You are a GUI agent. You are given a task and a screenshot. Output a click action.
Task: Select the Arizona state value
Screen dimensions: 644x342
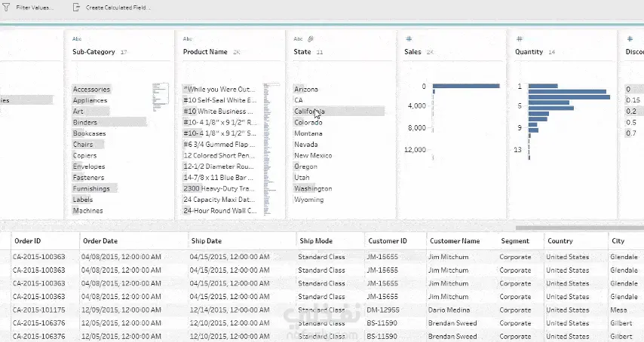click(306, 89)
